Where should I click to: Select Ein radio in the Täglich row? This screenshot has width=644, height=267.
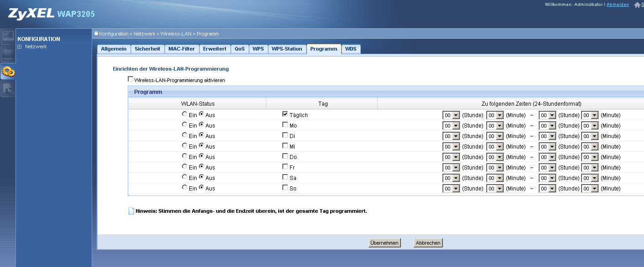(184, 114)
